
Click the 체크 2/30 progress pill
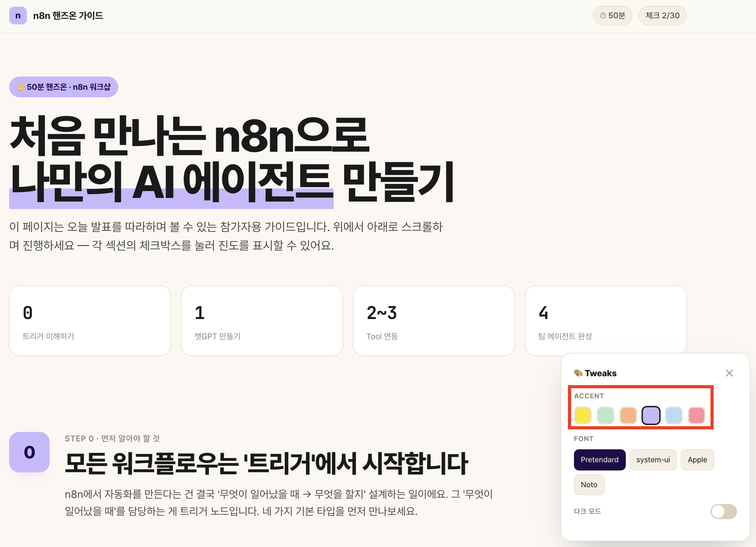pos(662,16)
